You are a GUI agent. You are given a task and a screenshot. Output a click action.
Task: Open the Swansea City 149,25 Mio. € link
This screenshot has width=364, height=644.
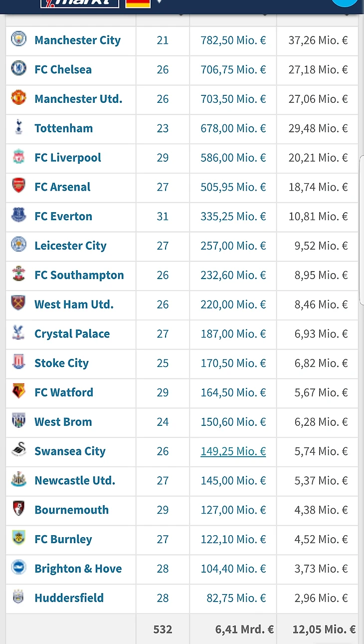[x=233, y=451]
